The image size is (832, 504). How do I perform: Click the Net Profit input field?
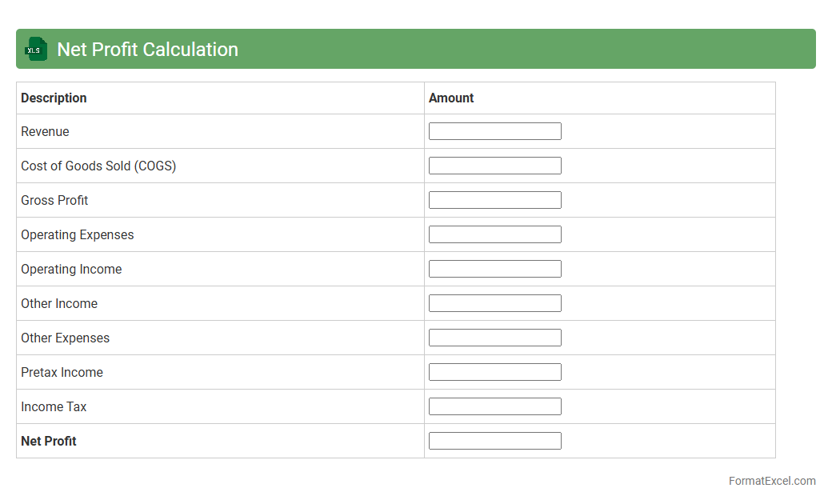click(x=494, y=441)
